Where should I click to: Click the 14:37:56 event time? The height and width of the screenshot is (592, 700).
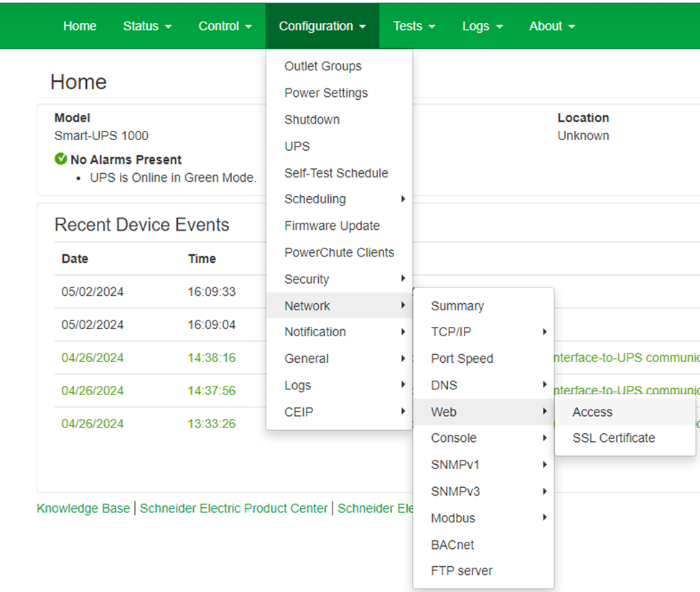coord(212,391)
